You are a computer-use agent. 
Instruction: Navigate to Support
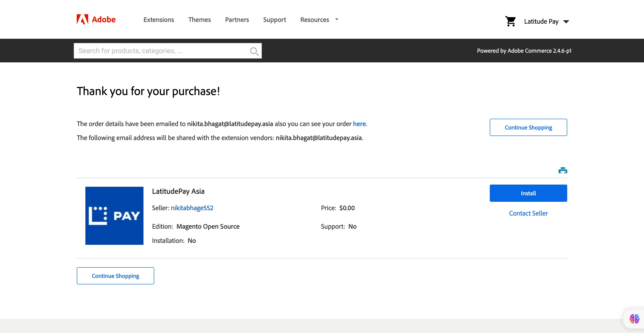tap(274, 20)
